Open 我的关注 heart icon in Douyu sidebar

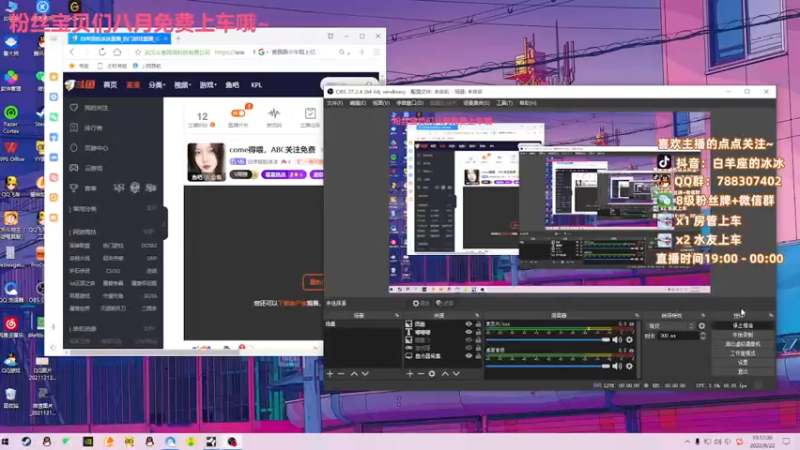(74, 108)
